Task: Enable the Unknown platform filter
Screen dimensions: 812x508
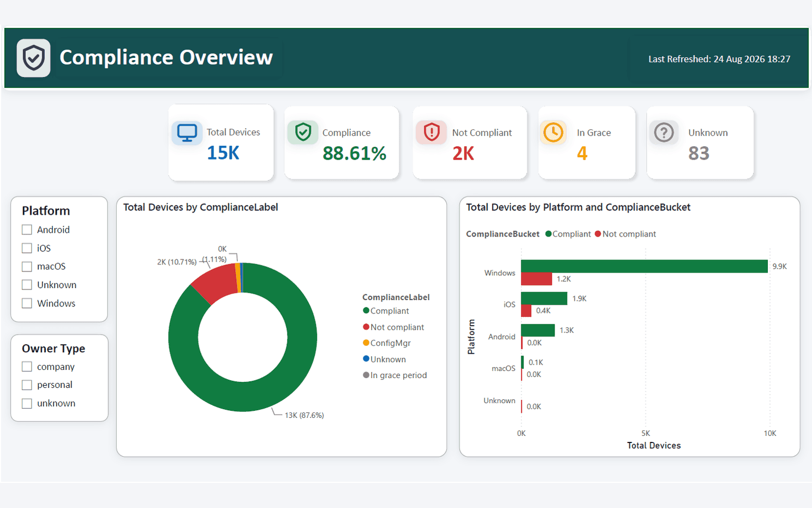Action: pos(27,285)
